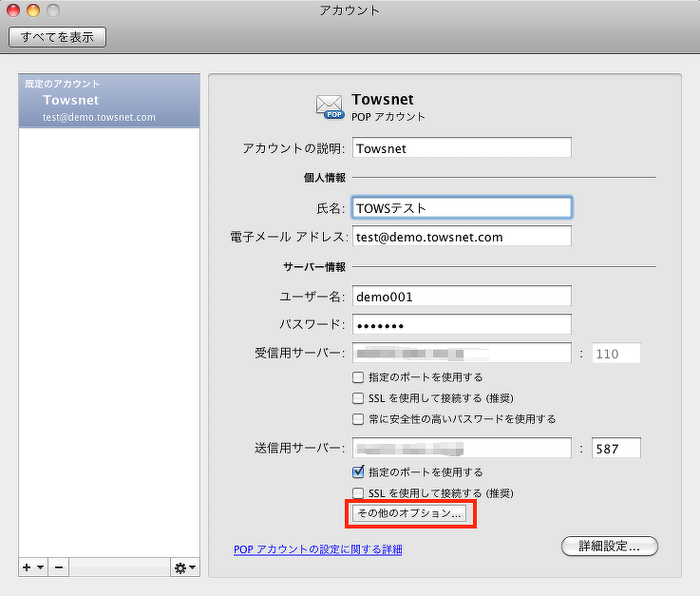The width and height of the screenshot is (700, 596).
Task: Enable SSL for the incoming server
Action: 359,398
